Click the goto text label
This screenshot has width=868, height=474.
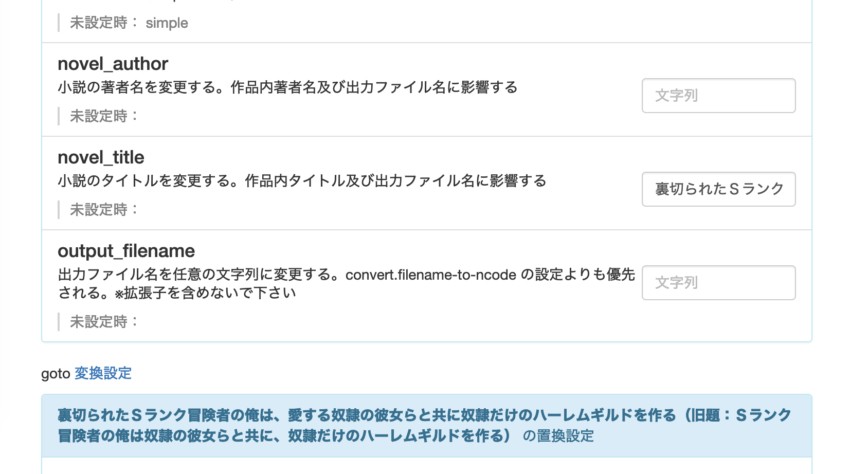pos(56,374)
